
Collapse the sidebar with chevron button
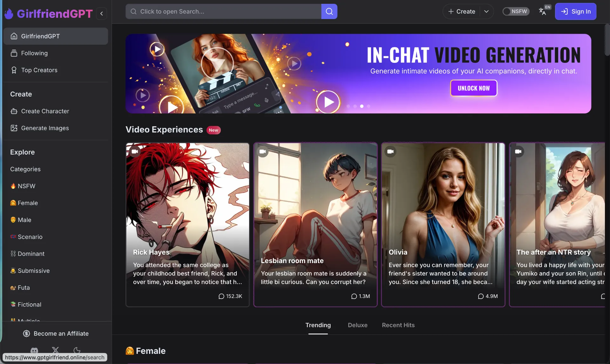[102, 13]
